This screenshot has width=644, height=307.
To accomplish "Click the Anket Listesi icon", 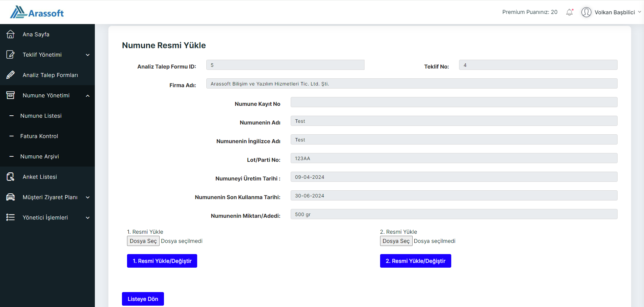I will click(11, 177).
